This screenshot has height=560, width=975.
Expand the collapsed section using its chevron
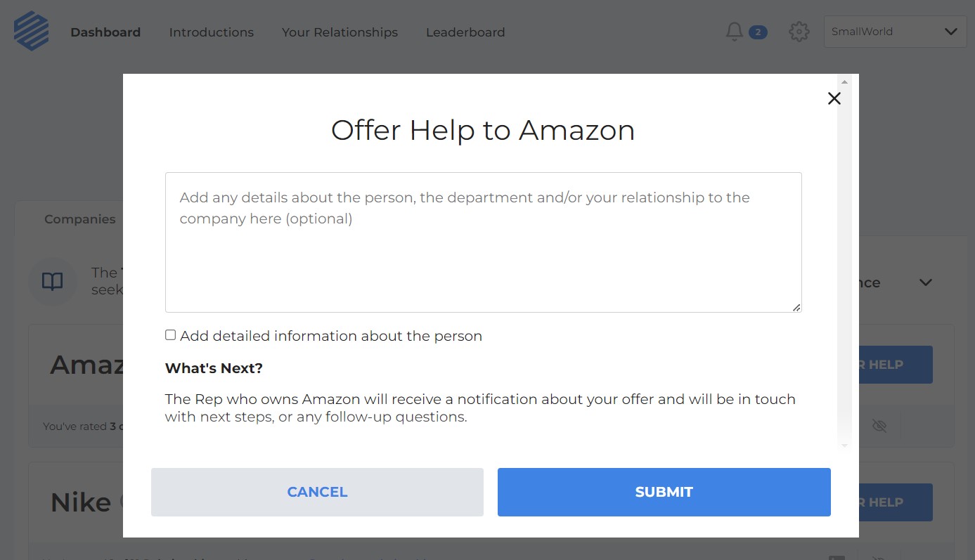click(925, 282)
